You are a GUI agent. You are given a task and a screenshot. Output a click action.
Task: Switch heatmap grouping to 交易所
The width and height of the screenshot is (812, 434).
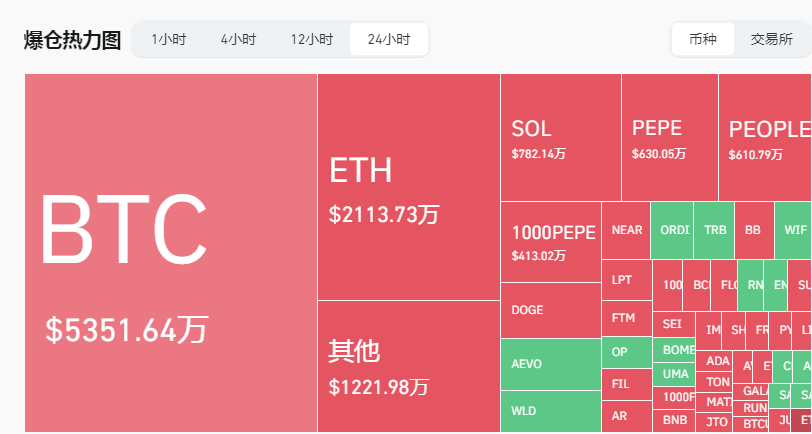coord(772,39)
